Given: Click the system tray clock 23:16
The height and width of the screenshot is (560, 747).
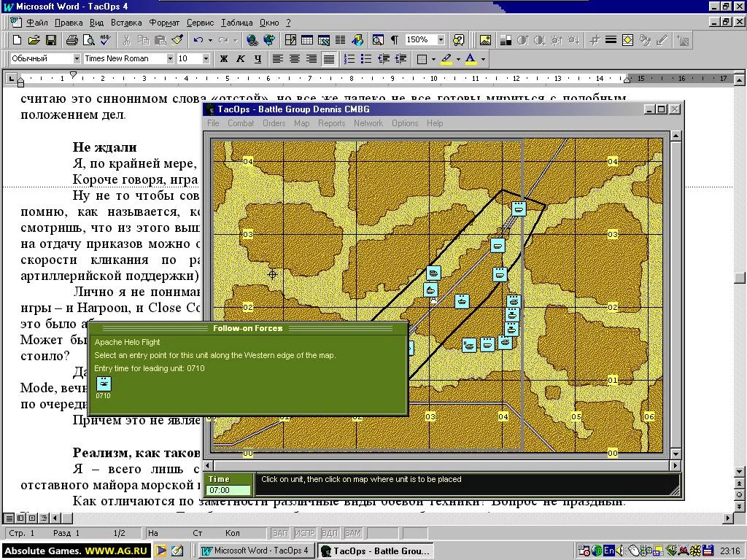Looking at the screenshot, I should point(729,551).
